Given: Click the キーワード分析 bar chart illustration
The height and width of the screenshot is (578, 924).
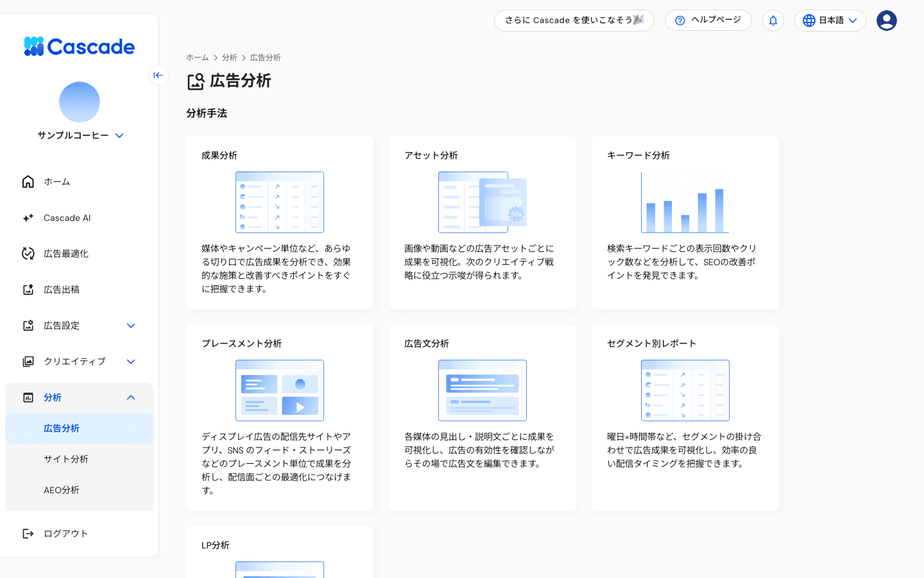Looking at the screenshot, I should click(x=685, y=202).
